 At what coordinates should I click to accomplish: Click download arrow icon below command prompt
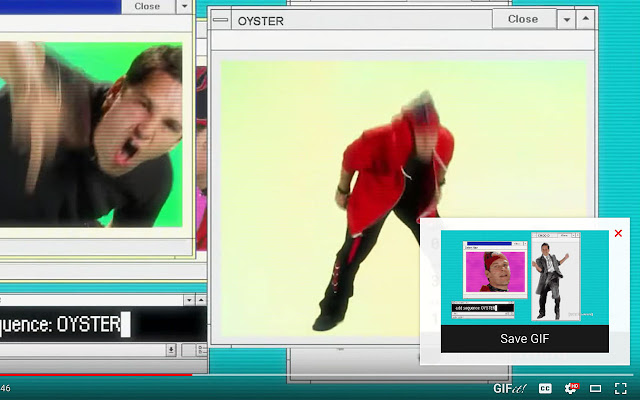(x=171, y=350)
